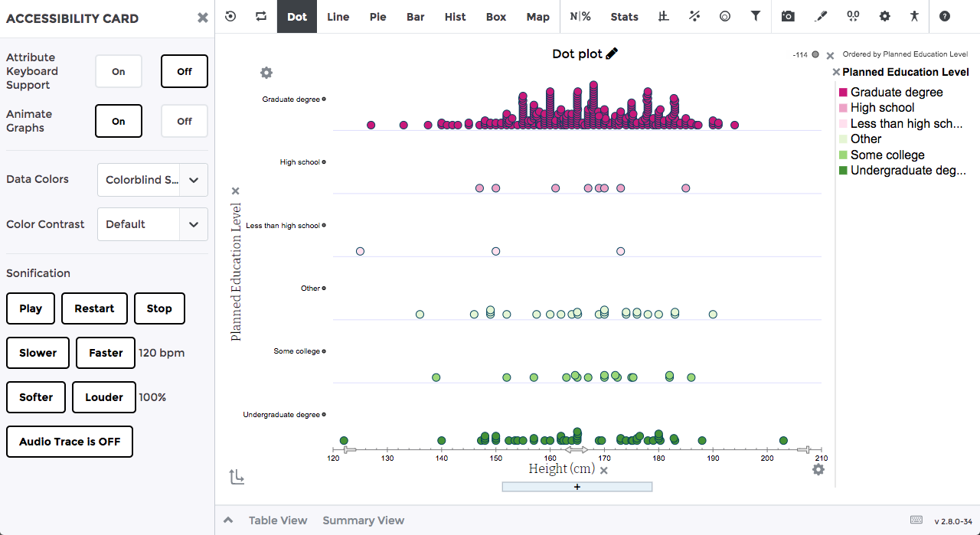Click the Faster tempo button

(x=106, y=353)
